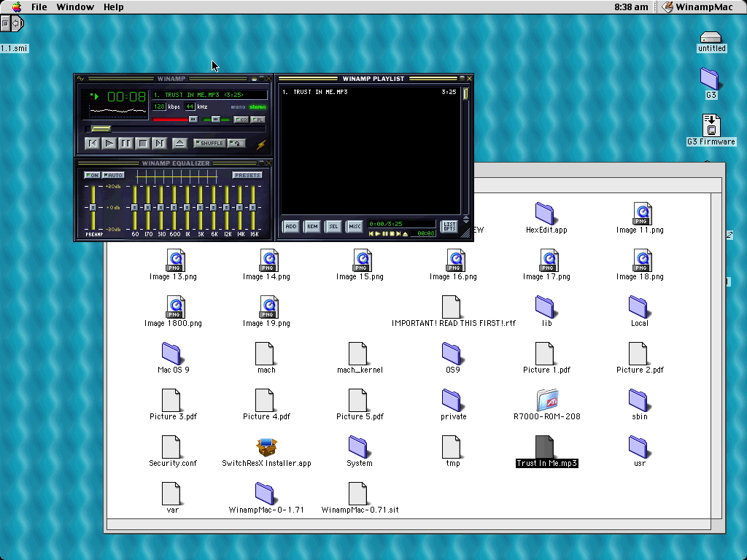The width and height of the screenshot is (747, 560).
Task: Select the Image 11.png file icon
Action: pyautogui.click(x=640, y=217)
